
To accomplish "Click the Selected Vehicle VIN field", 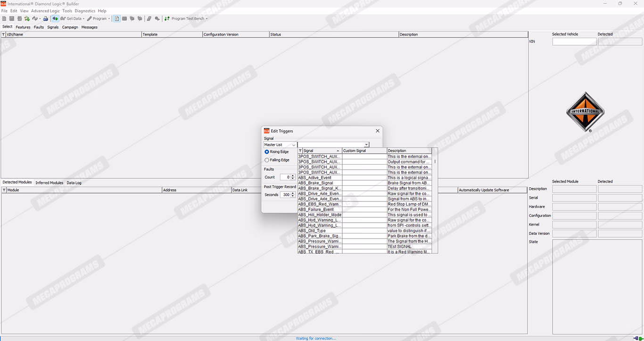I will [574, 42].
